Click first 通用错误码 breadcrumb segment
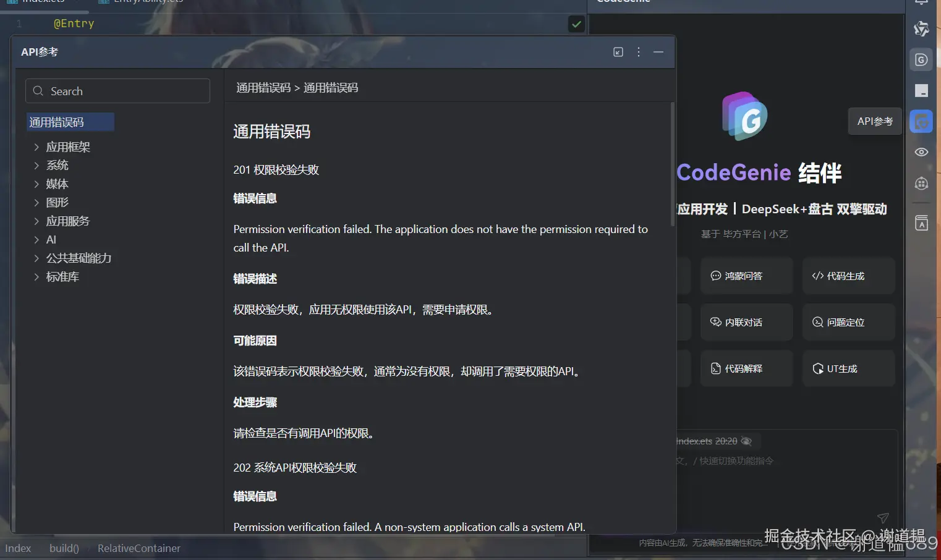 click(x=263, y=88)
